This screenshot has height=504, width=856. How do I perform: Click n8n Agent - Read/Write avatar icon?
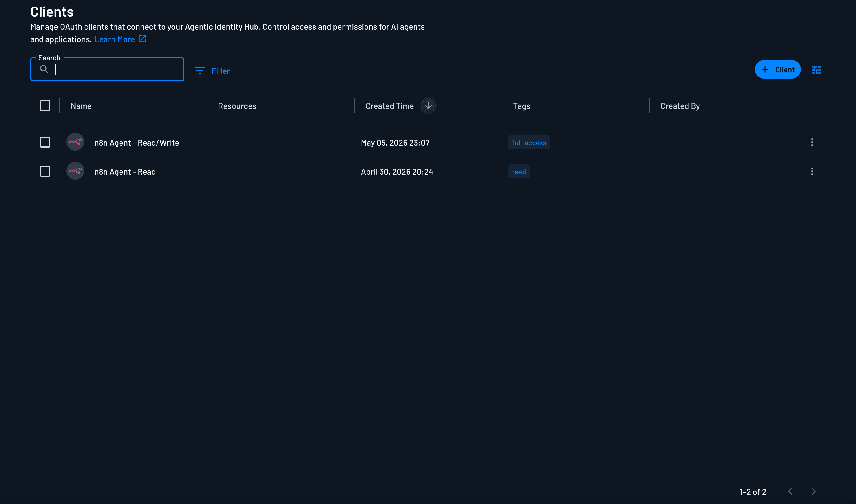click(75, 142)
